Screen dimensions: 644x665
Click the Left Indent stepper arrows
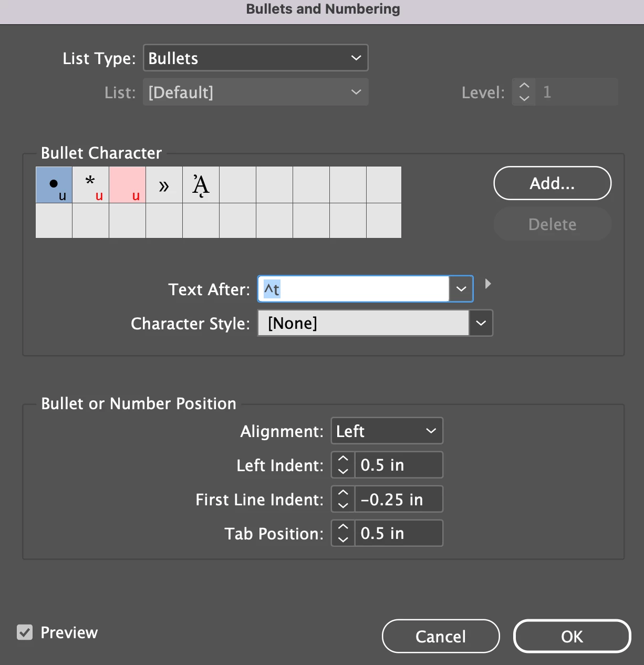pos(343,465)
